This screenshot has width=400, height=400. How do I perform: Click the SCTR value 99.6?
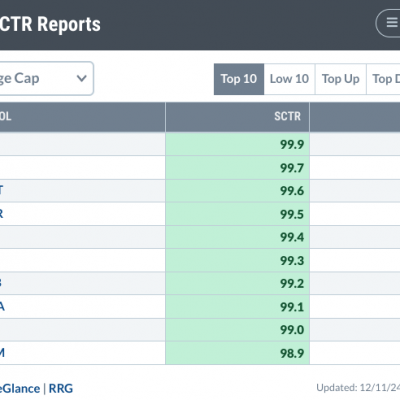(292, 191)
